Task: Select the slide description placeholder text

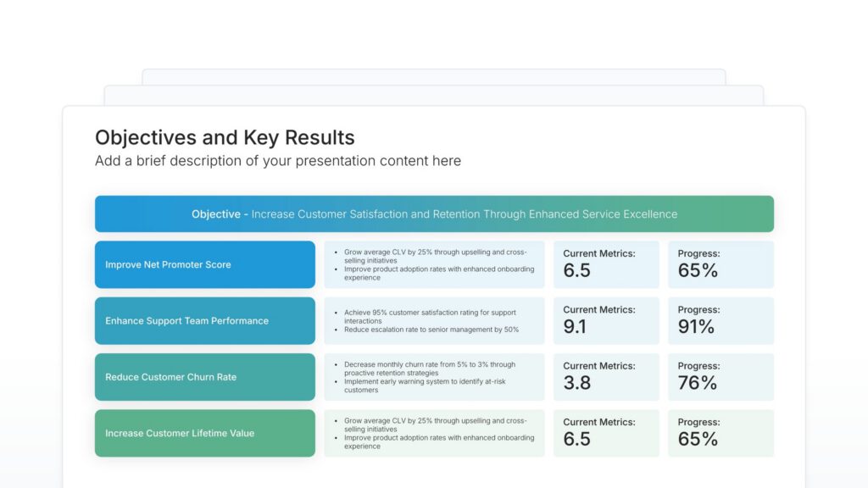Action: coord(278,161)
